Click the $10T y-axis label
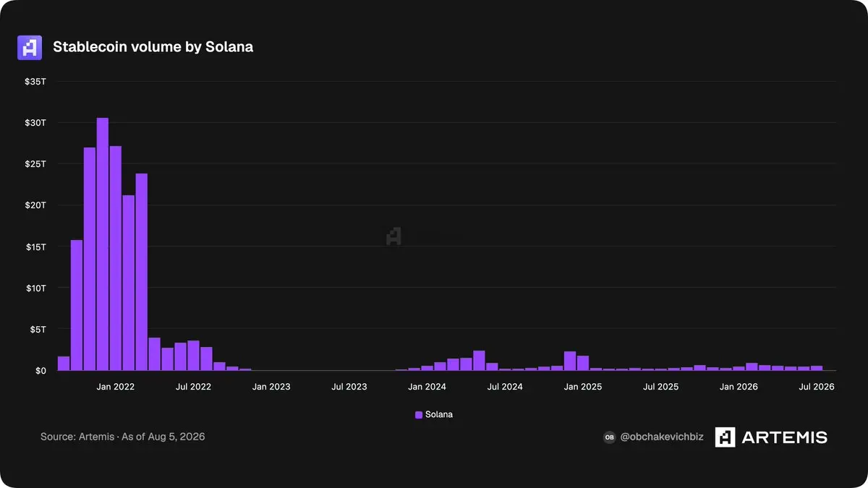The height and width of the screenshot is (488, 868). click(36, 288)
